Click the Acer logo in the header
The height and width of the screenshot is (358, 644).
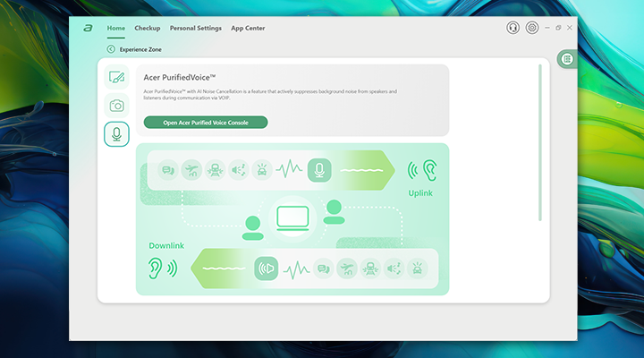[88, 28]
